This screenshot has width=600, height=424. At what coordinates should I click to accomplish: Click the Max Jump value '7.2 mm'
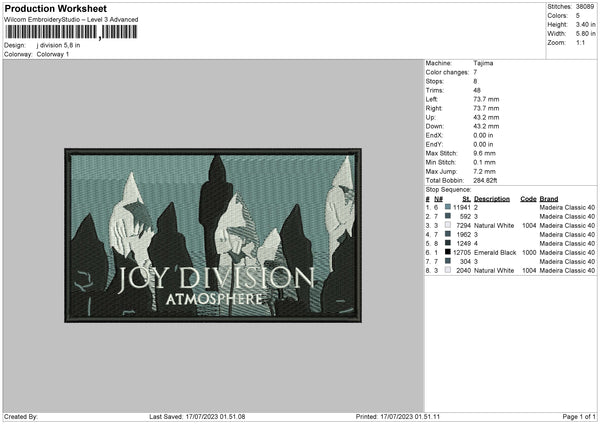484,171
